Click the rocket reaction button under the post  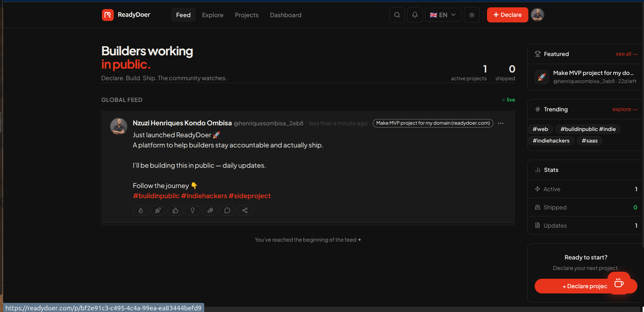click(x=158, y=210)
